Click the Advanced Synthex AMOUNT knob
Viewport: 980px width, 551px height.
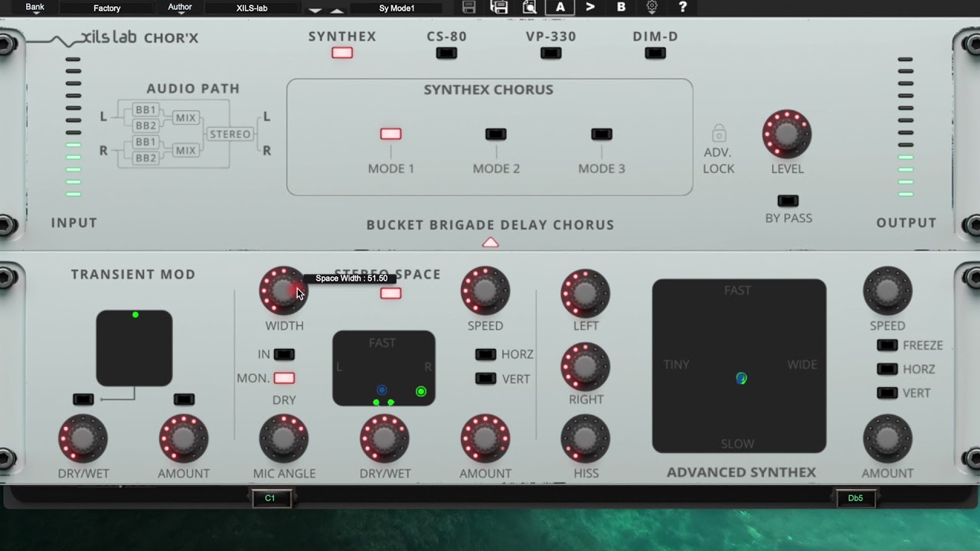[x=887, y=439]
